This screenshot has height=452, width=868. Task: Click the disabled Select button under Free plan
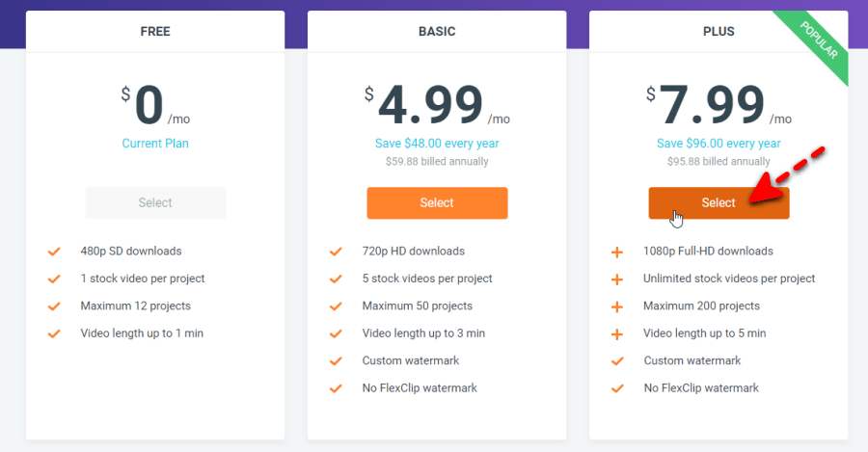(x=155, y=203)
